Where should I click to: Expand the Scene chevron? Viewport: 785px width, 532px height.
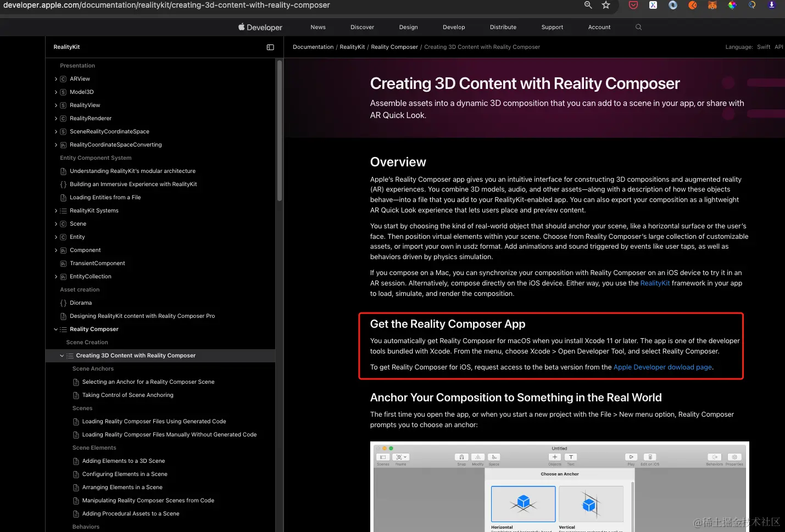(x=56, y=224)
